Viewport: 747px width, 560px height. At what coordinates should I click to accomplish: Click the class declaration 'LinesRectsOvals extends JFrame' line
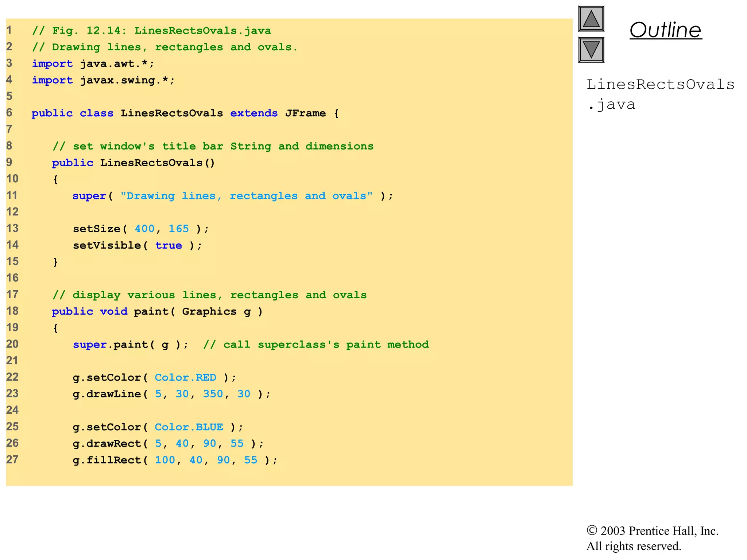point(185,113)
